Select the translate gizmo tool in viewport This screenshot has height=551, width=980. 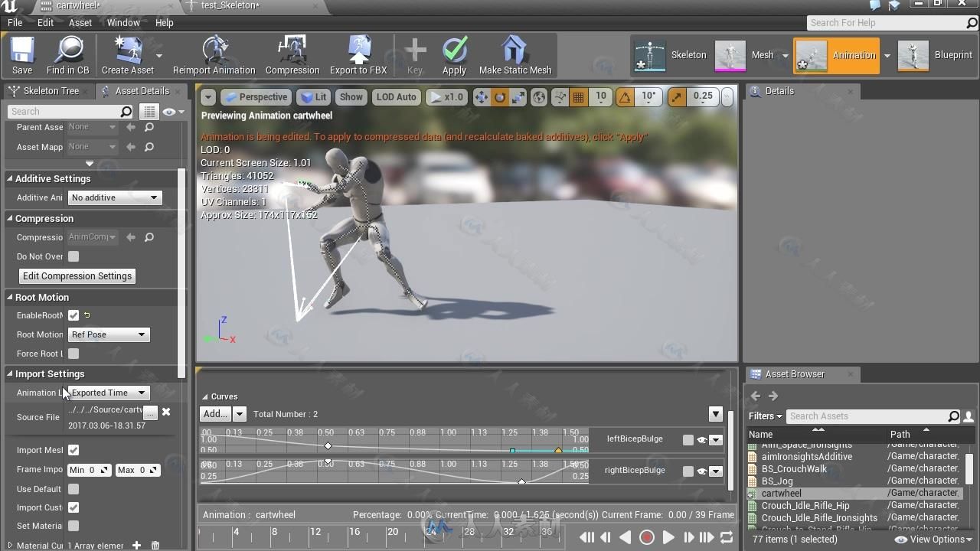coord(482,97)
